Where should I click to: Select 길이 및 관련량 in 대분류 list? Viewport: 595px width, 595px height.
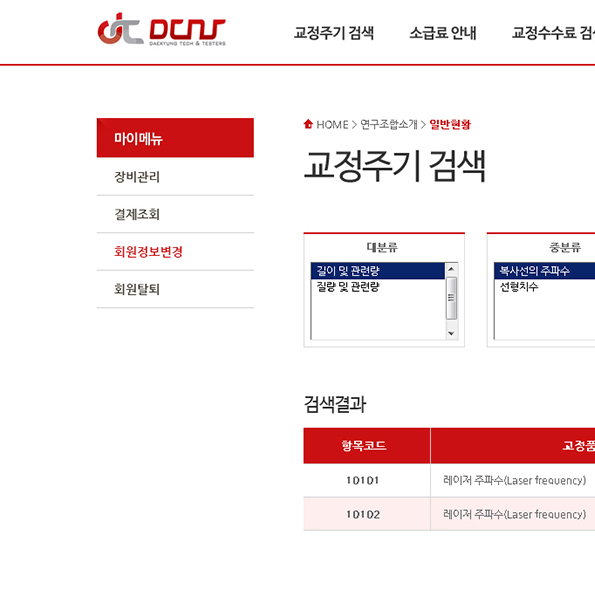pos(378,271)
